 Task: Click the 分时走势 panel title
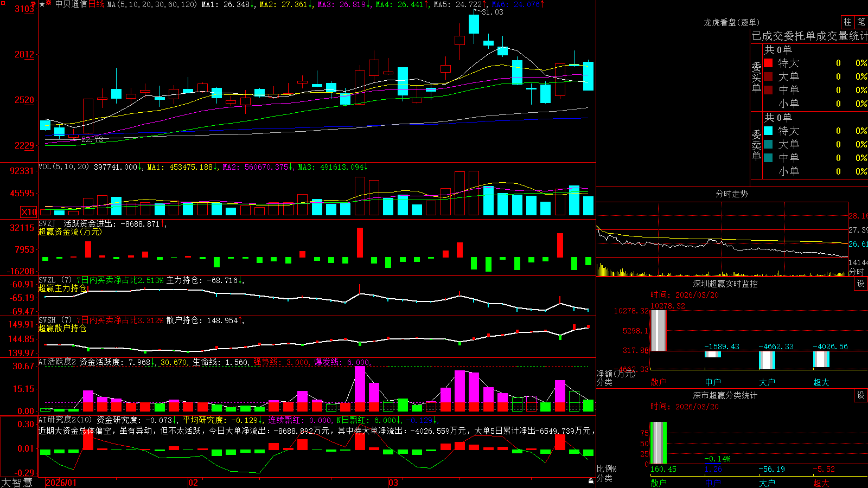731,194
